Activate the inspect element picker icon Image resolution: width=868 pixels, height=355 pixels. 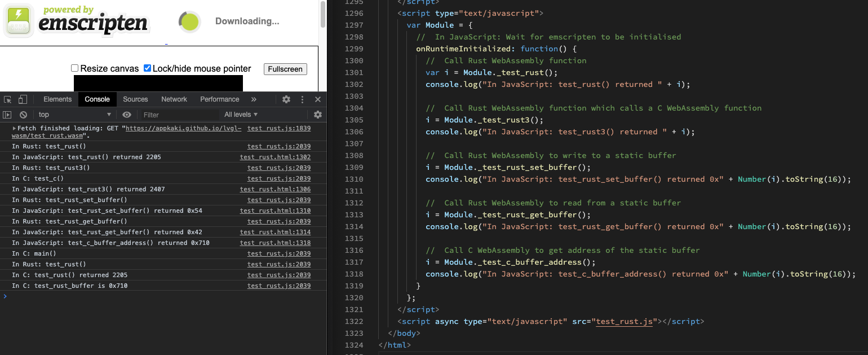point(8,99)
